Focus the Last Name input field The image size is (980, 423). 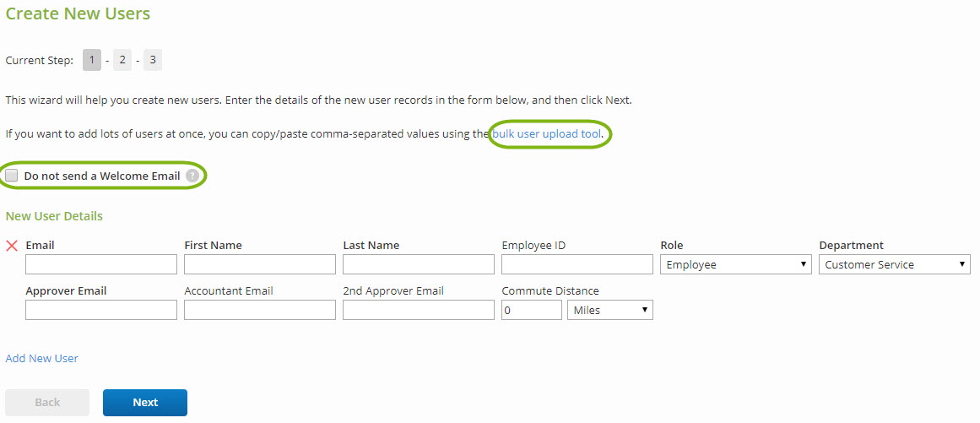(x=419, y=264)
